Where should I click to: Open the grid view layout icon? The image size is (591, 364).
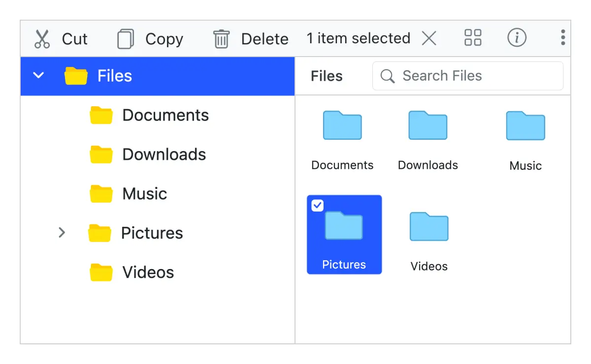pos(472,37)
